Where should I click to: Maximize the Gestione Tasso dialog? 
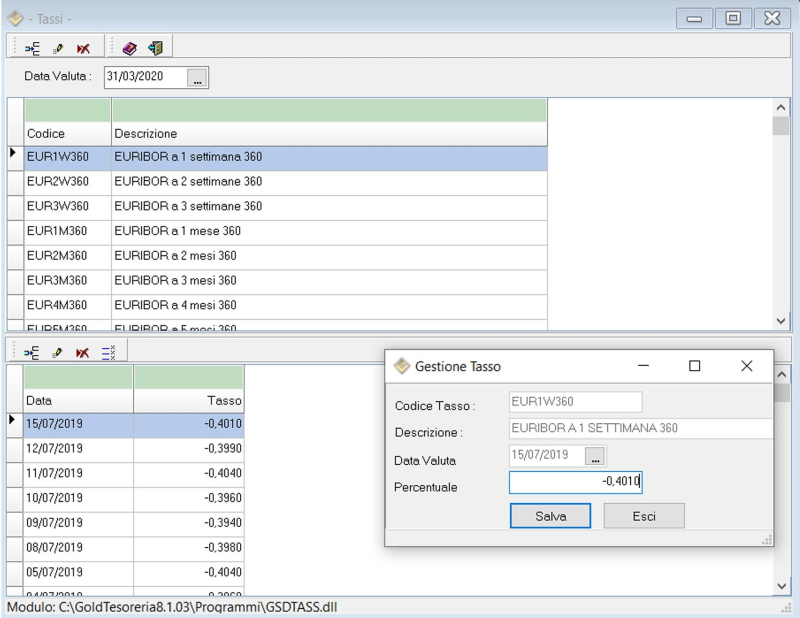(694, 366)
